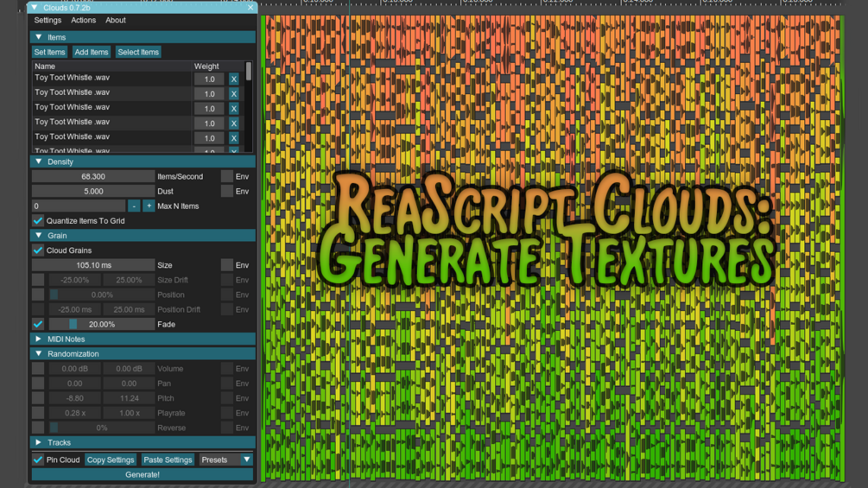Click the Select Items button
The image size is (868, 488).
(138, 52)
